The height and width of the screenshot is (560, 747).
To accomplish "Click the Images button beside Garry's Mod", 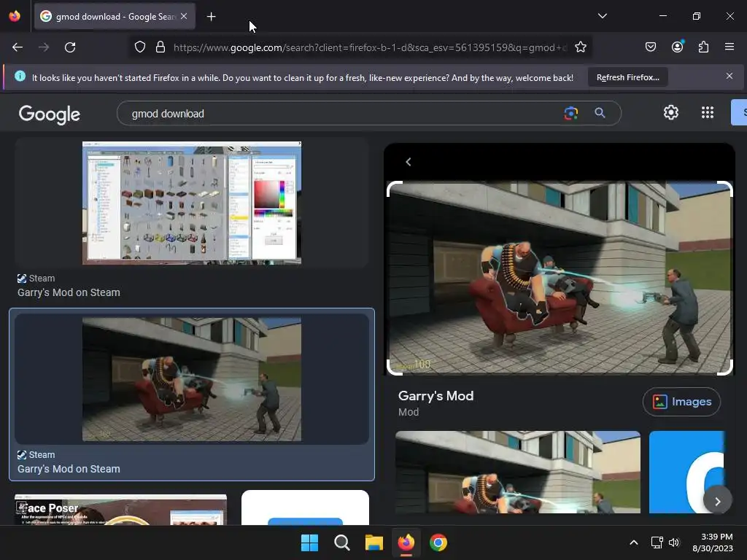I will pos(682,402).
